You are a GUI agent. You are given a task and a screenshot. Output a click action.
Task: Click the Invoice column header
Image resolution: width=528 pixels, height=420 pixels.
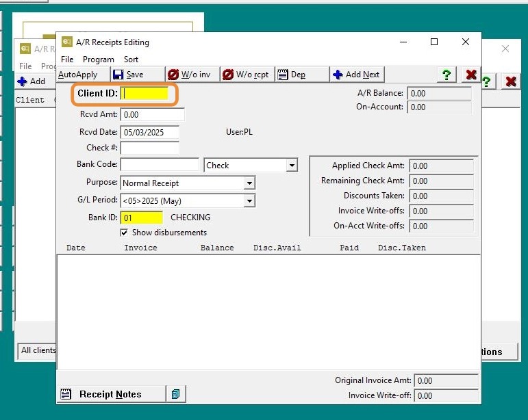tap(140, 248)
